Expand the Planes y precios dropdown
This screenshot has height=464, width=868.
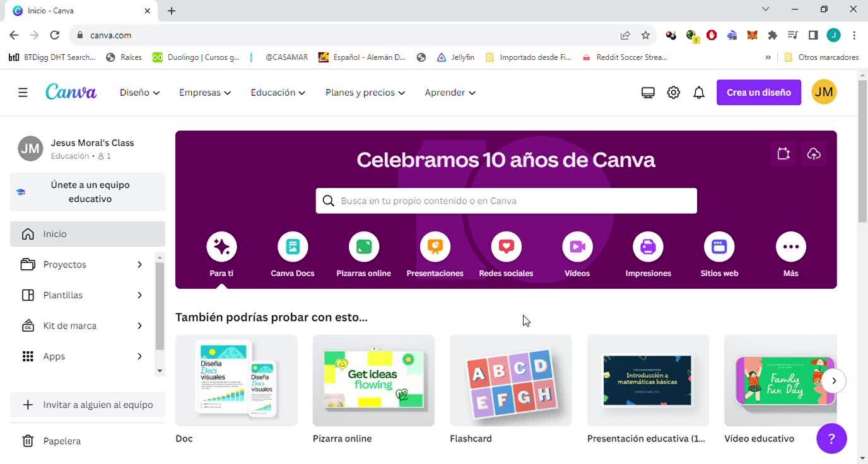pos(365,93)
